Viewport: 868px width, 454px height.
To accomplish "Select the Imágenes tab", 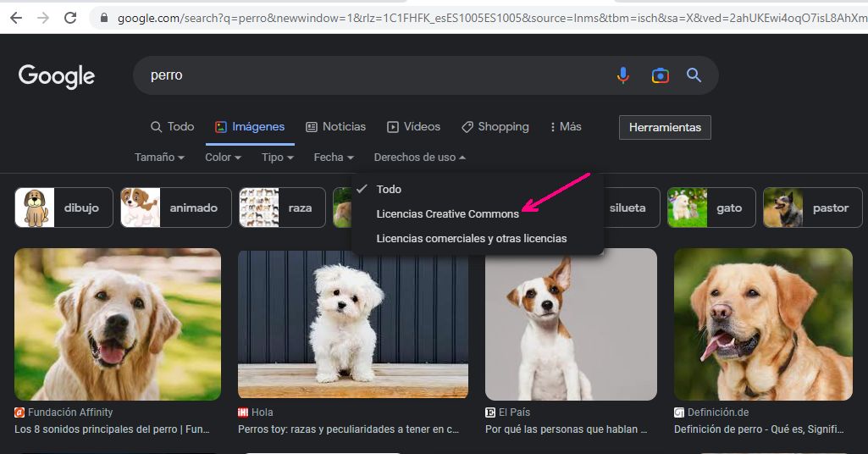I will pyautogui.click(x=250, y=127).
